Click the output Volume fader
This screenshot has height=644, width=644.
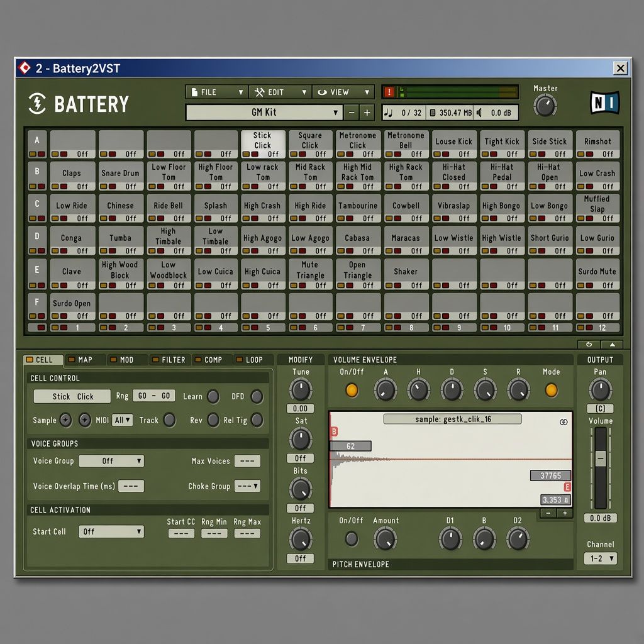(x=601, y=458)
